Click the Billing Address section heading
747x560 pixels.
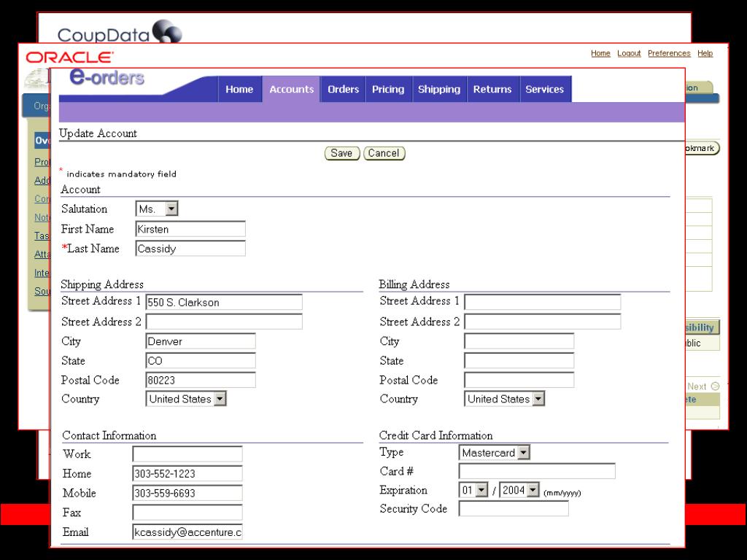point(414,284)
